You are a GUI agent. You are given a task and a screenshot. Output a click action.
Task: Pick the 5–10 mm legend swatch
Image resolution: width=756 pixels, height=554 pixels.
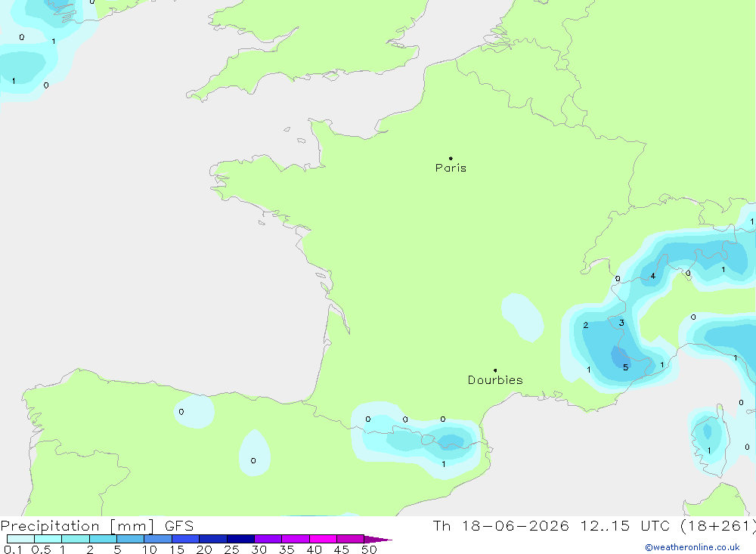131,539
